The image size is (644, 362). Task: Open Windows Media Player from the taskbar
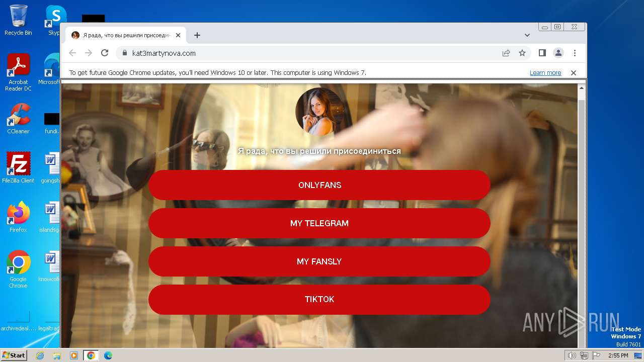[x=74, y=355]
